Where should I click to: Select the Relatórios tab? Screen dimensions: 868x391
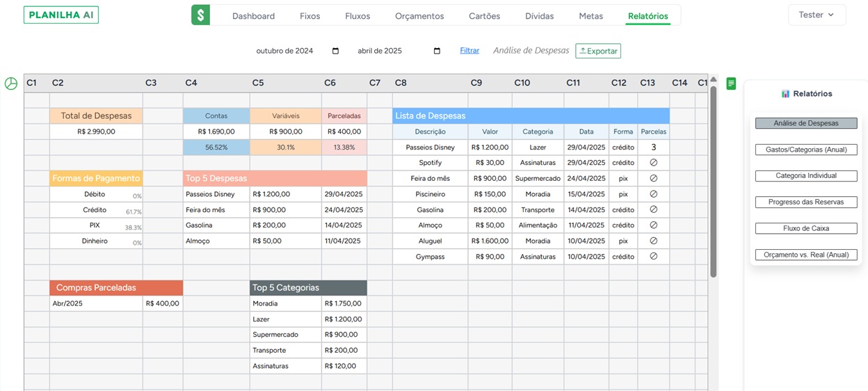click(648, 16)
